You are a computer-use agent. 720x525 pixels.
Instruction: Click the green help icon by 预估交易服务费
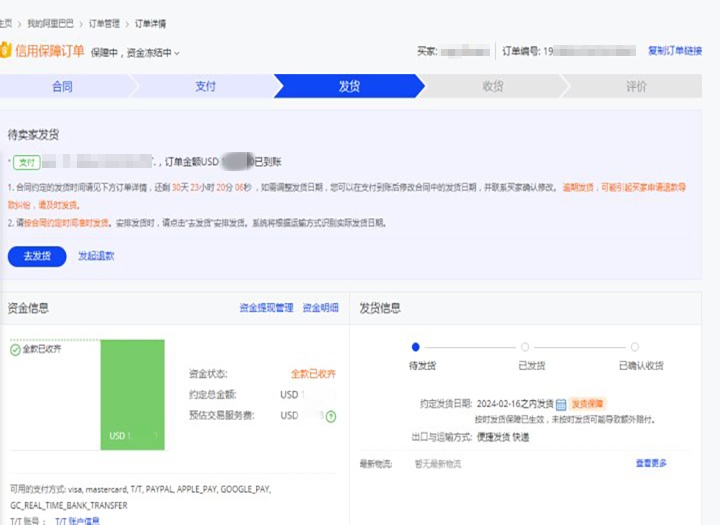tap(331, 416)
